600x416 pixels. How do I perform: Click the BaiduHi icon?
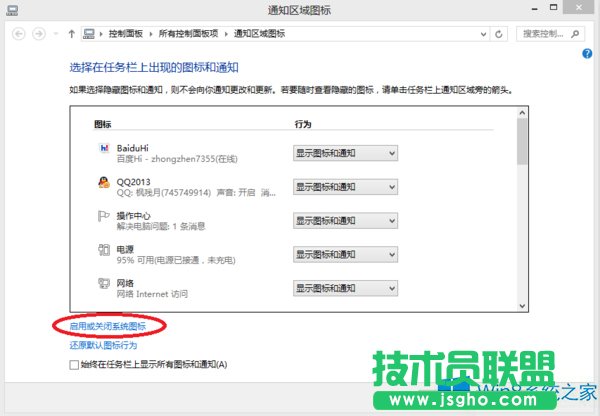(104, 148)
